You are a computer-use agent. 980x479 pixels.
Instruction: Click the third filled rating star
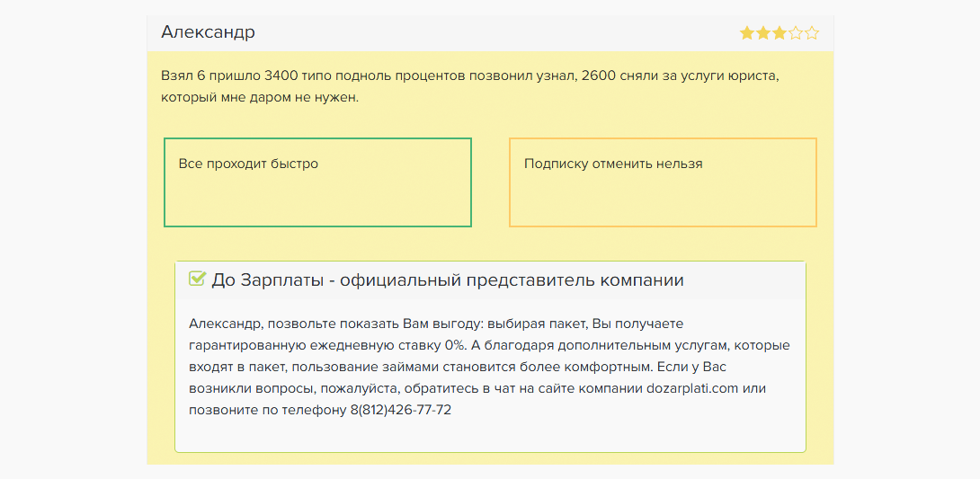[x=779, y=33]
